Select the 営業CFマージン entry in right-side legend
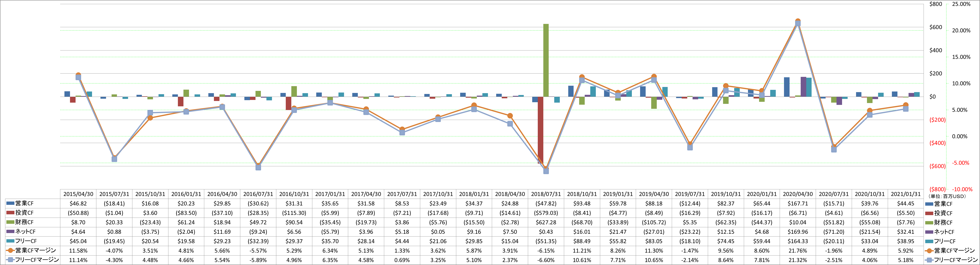Image resolution: width=980 pixels, height=265 pixels. tap(950, 251)
